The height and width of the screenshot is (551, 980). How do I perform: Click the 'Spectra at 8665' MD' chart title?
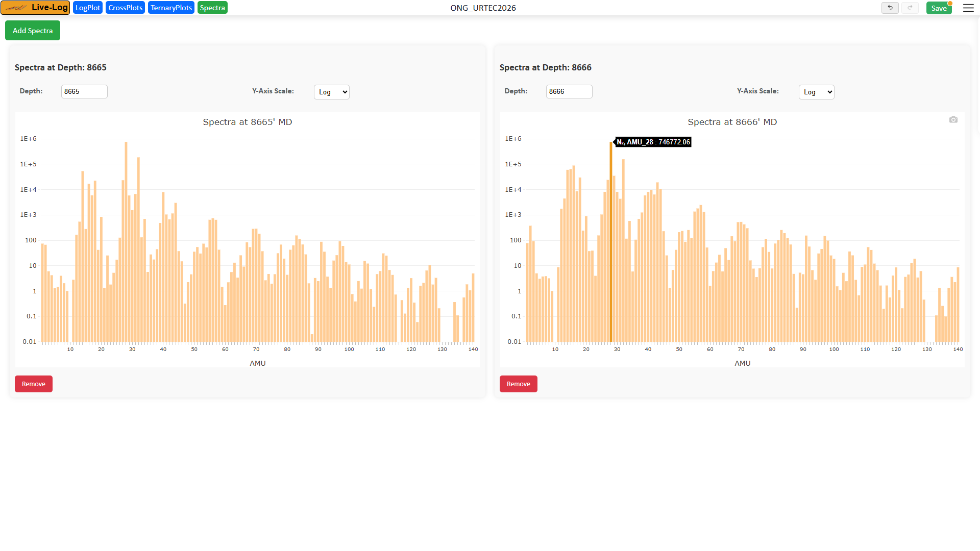pos(248,122)
